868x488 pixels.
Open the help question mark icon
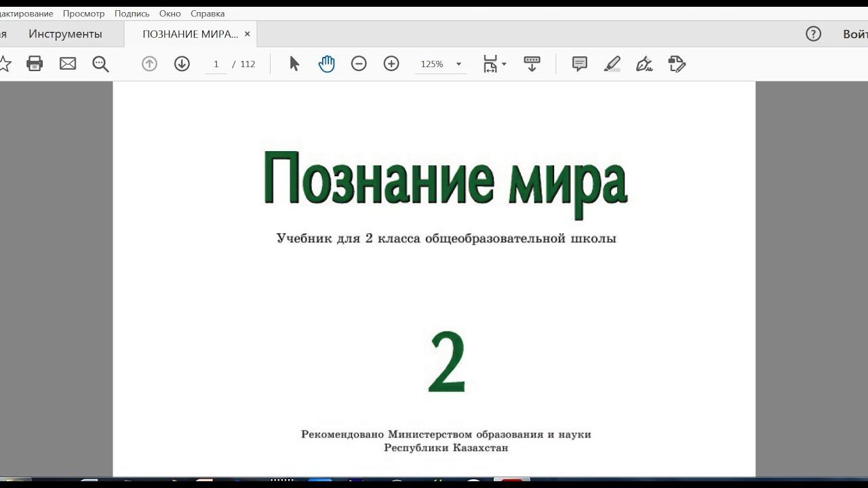(814, 34)
